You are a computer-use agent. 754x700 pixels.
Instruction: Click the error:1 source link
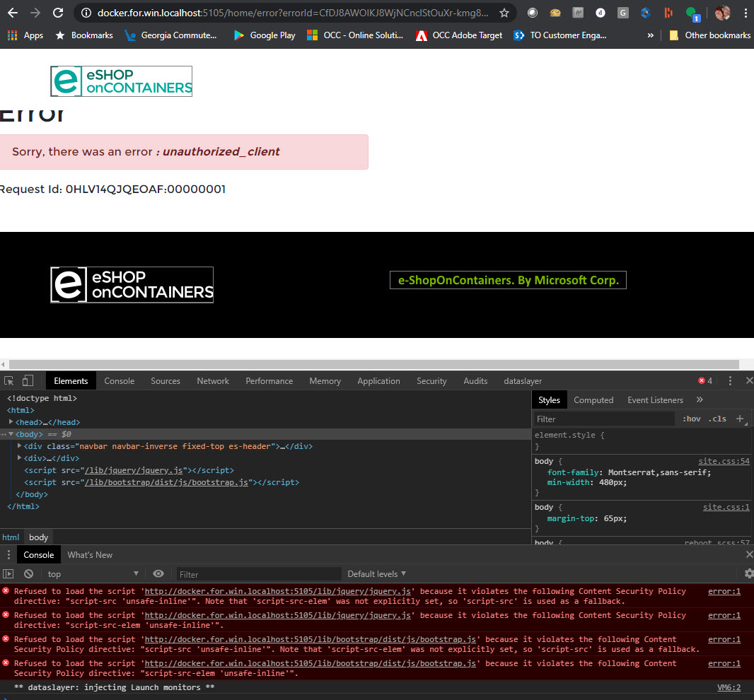[723, 591]
